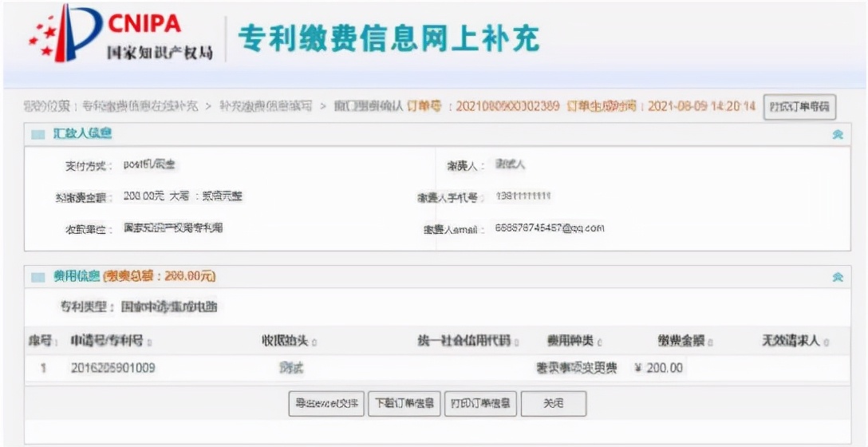Screen dimensions: 868x447
Task: Sort by the 统一社会信用代码 column
Action: coord(468,341)
